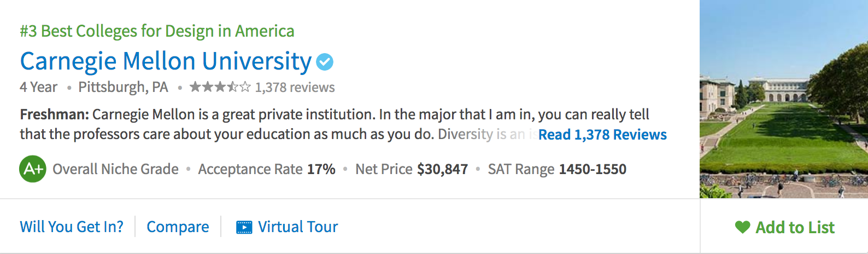The height and width of the screenshot is (254, 868).
Task: Click the blue verified checkmark badge
Action: tap(325, 62)
